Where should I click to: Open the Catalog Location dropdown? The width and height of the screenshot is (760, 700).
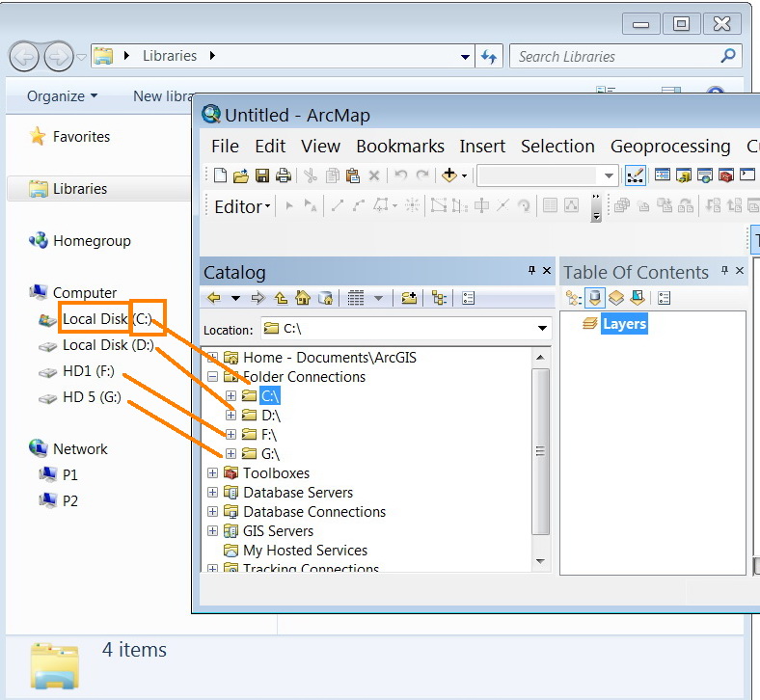[542, 329]
